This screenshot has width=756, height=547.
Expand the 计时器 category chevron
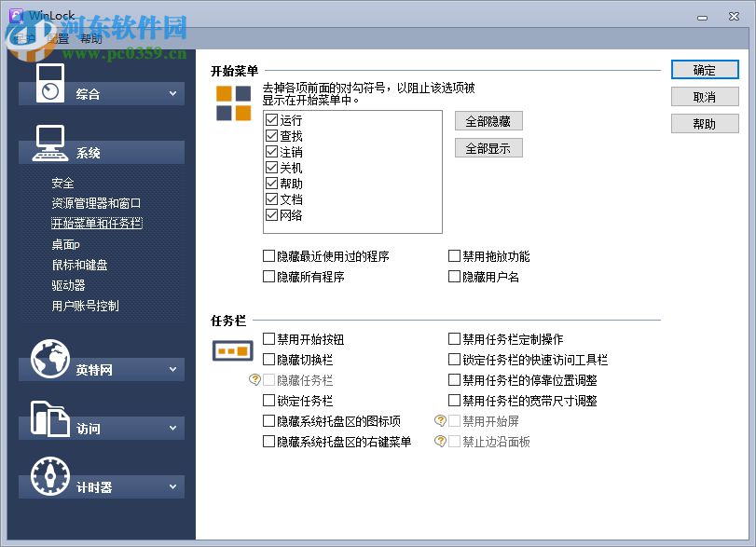[172, 485]
